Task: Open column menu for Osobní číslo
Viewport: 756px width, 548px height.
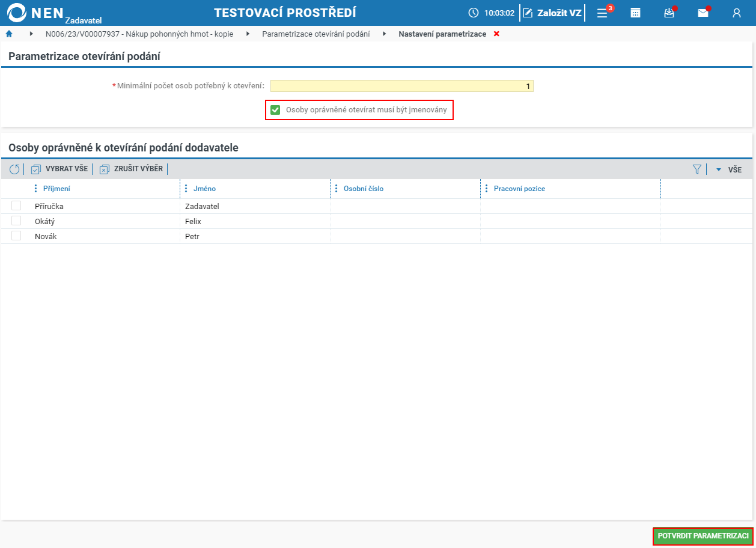Action: tap(336, 189)
